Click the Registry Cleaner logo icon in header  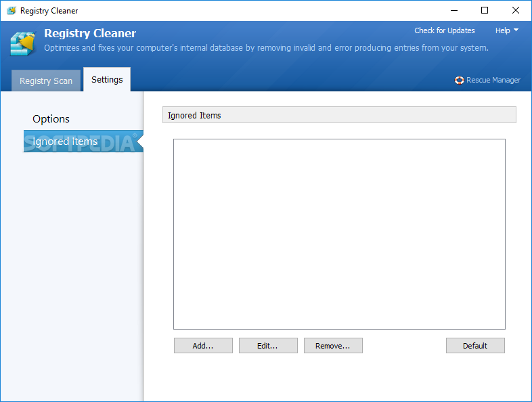tap(23, 43)
